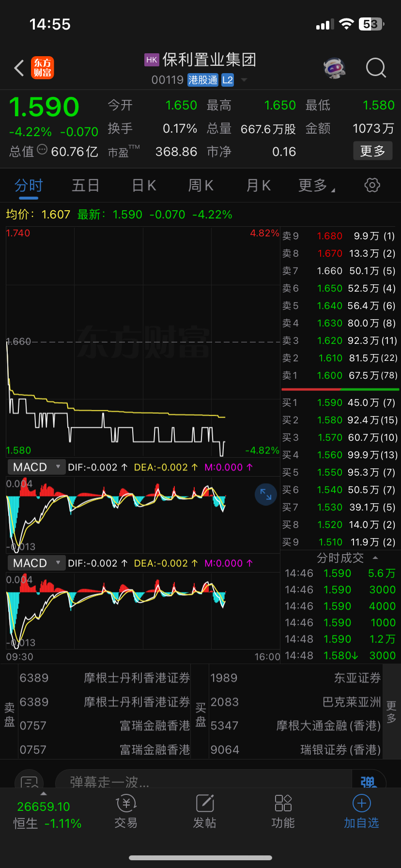Open the Eastmoney logo icon
This screenshot has height=868, width=401.
click(43, 68)
